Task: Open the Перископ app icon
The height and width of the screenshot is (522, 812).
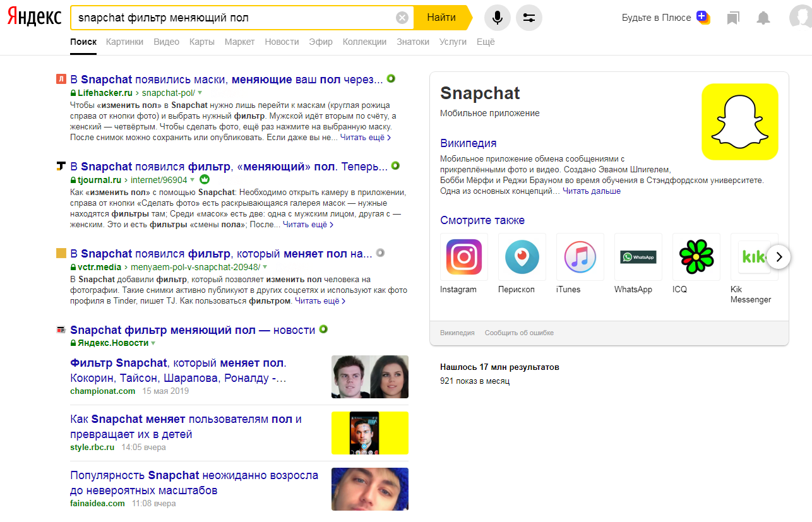Action: coord(522,257)
